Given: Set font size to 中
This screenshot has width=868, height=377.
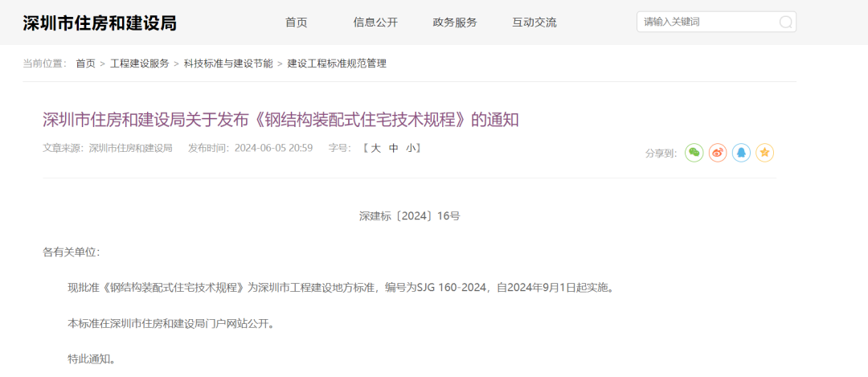Looking at the screenshot, I should point(394,149).
